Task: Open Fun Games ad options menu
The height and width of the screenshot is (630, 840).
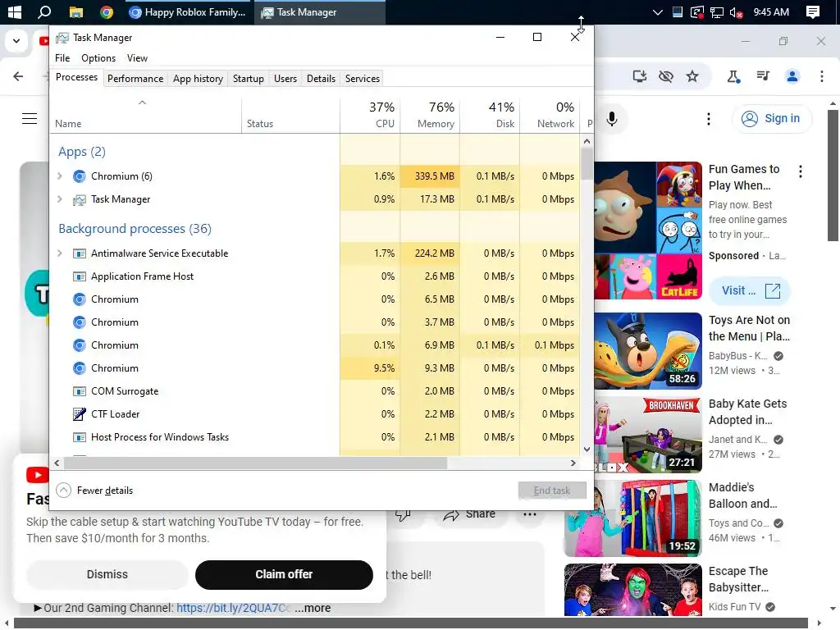Action: 801,171
